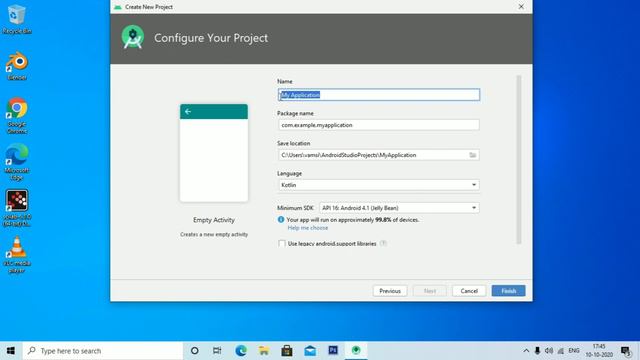This screenshot has width=640, height=360.
Task: Click the taskbar search box
Action: 103,351
